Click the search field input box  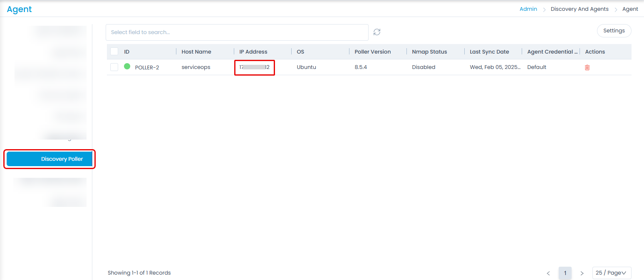tap(237, 32)
